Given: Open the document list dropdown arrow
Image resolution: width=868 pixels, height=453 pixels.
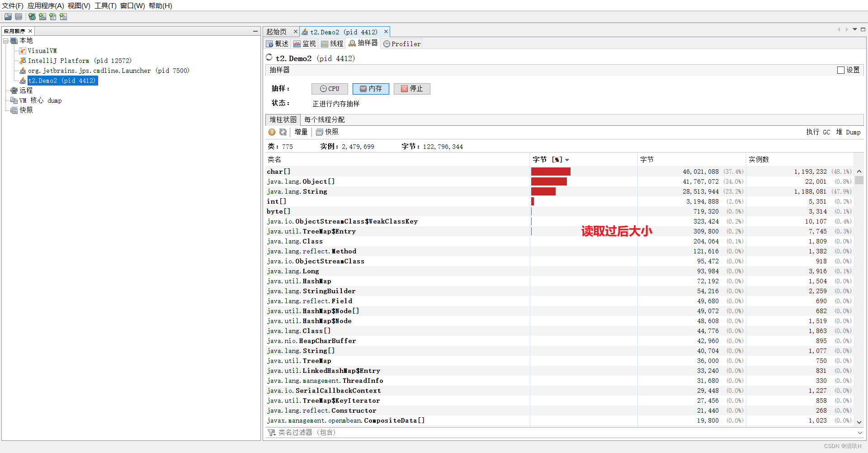Looking at the screenshot, I should pos(855,29).
